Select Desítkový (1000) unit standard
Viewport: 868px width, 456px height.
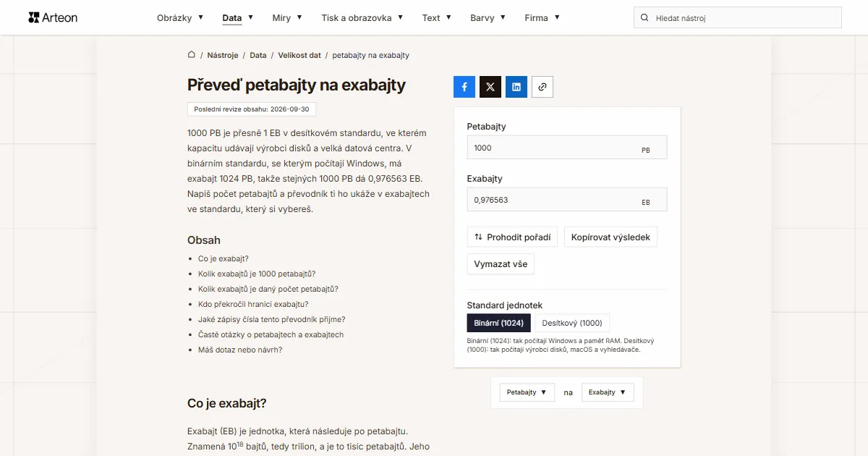click(x=572, y=323)
